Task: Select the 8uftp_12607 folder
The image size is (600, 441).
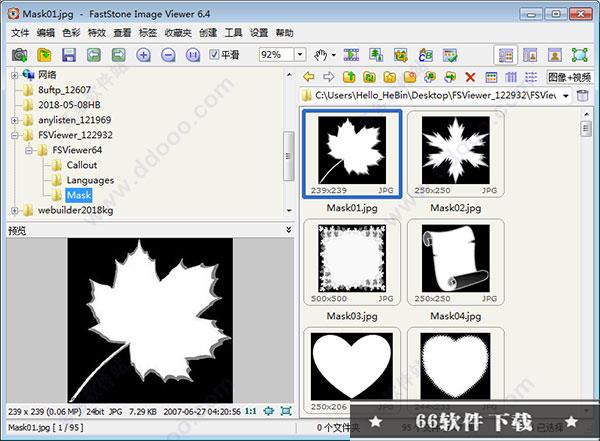Action: (x=64, y=90)
